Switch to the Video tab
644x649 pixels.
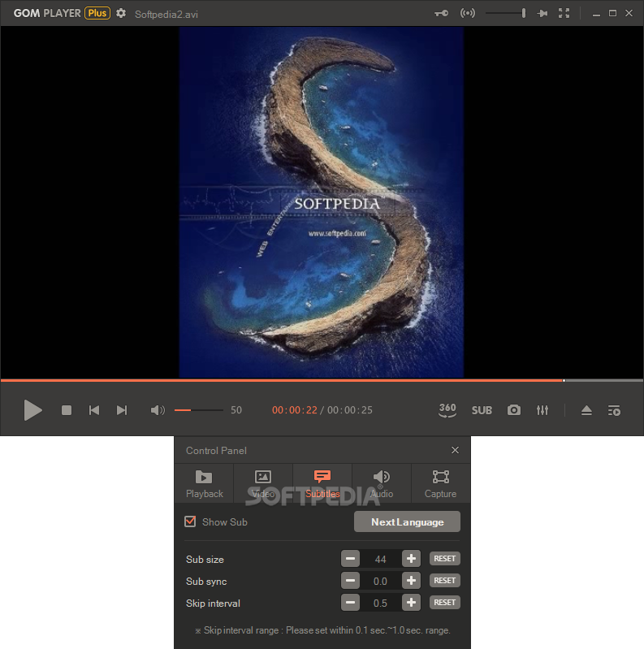coord(263,483)
